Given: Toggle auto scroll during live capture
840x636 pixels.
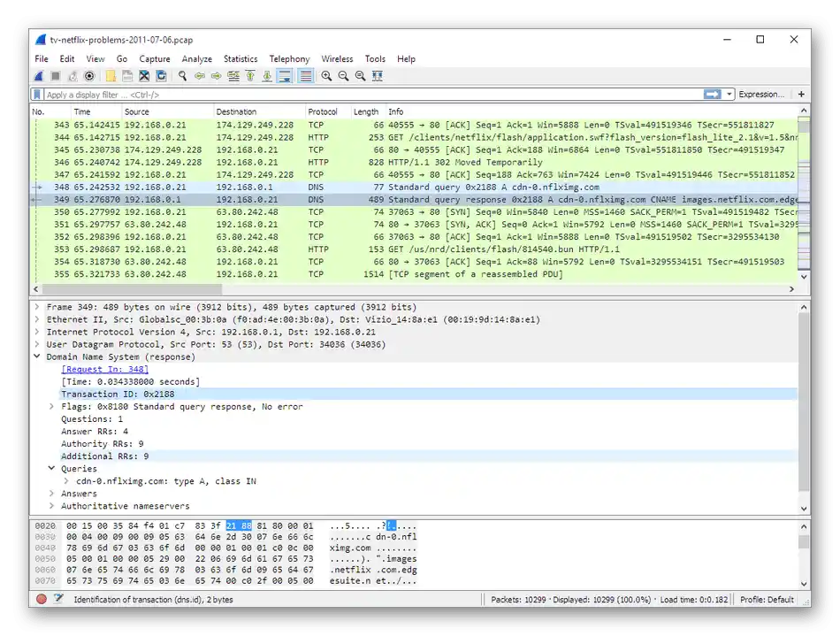Looking at the screenshot, I should [x=285, y=76].
